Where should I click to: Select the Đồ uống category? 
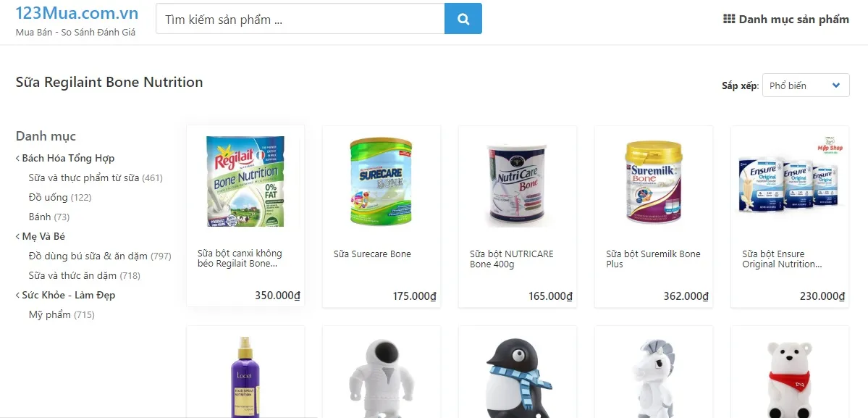pos(60,197)
